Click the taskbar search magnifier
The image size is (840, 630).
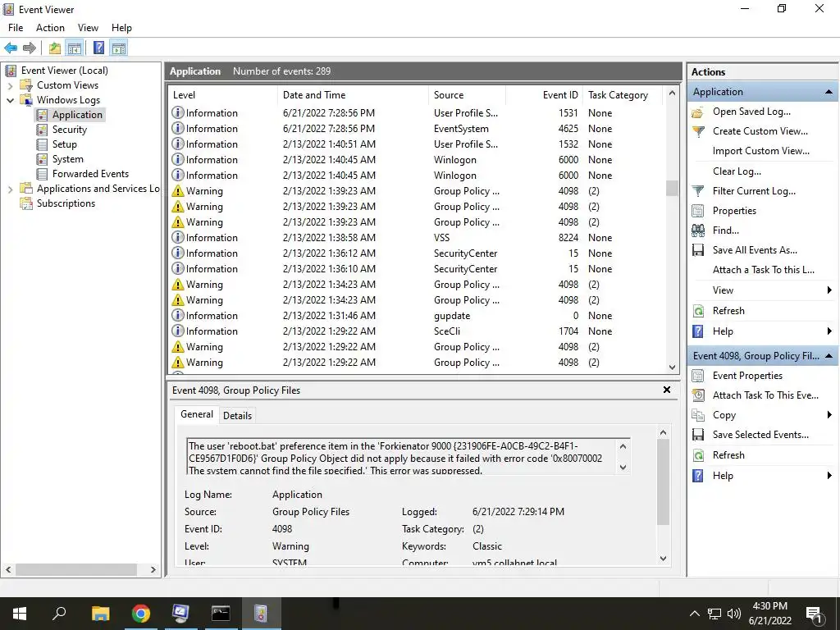[59, 614]
